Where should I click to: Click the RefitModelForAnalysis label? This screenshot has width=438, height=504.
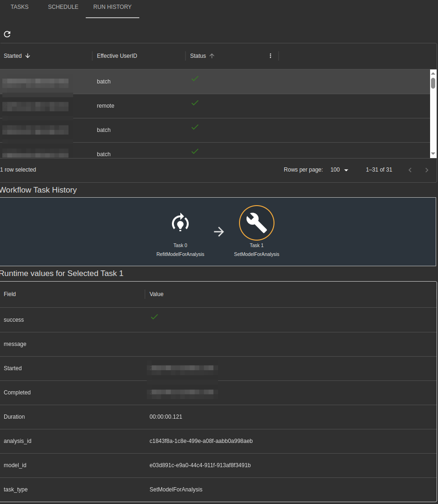point(180,254)
